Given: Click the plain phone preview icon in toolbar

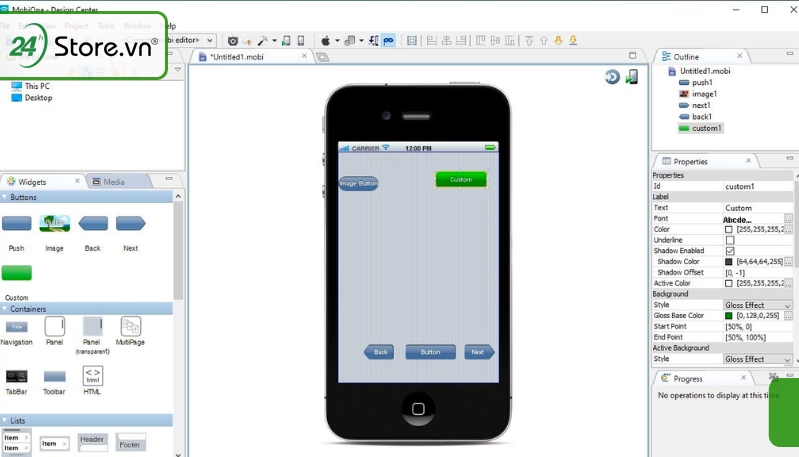Looking at the screenshot, I should 301,41.
